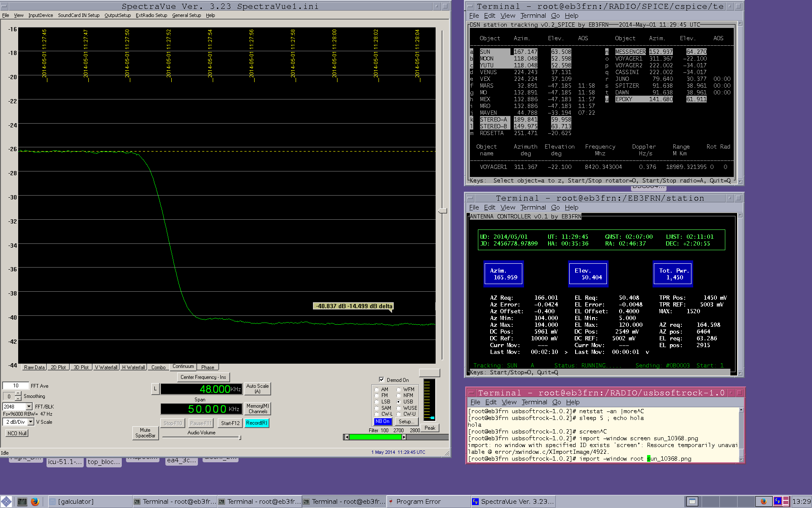This screenshot has width=812, height=508.
Task: Open the terminal launcher icon in taskbar
Action: click(22, 502)
